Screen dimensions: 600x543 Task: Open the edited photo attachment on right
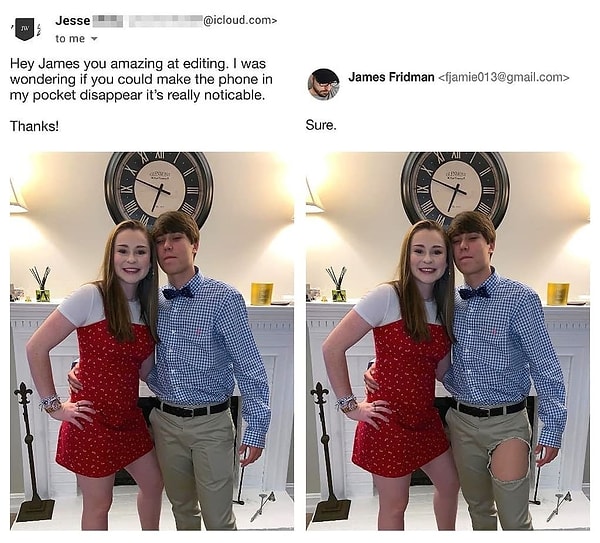pyautogui.click(x=447, y=340)
